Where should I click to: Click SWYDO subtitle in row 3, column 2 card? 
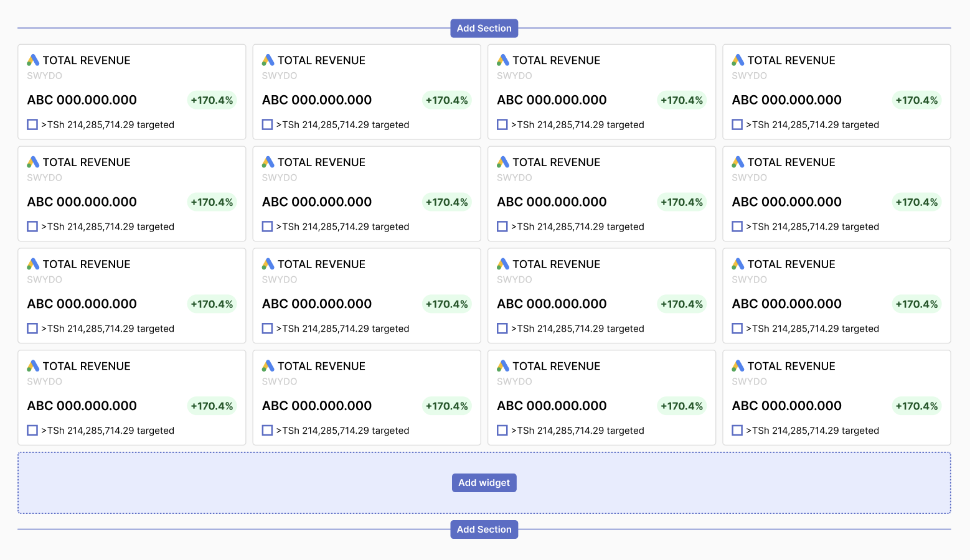click(x=279, y=280)
